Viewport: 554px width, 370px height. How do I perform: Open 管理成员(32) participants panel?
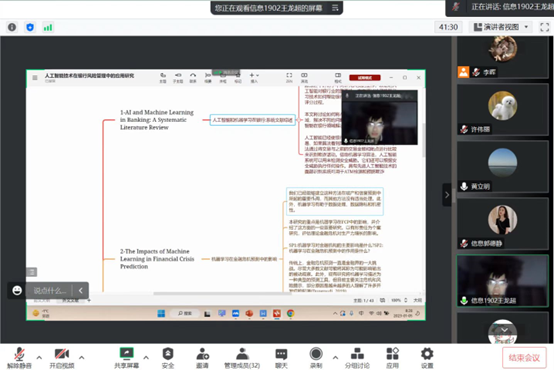coord(242,358)
